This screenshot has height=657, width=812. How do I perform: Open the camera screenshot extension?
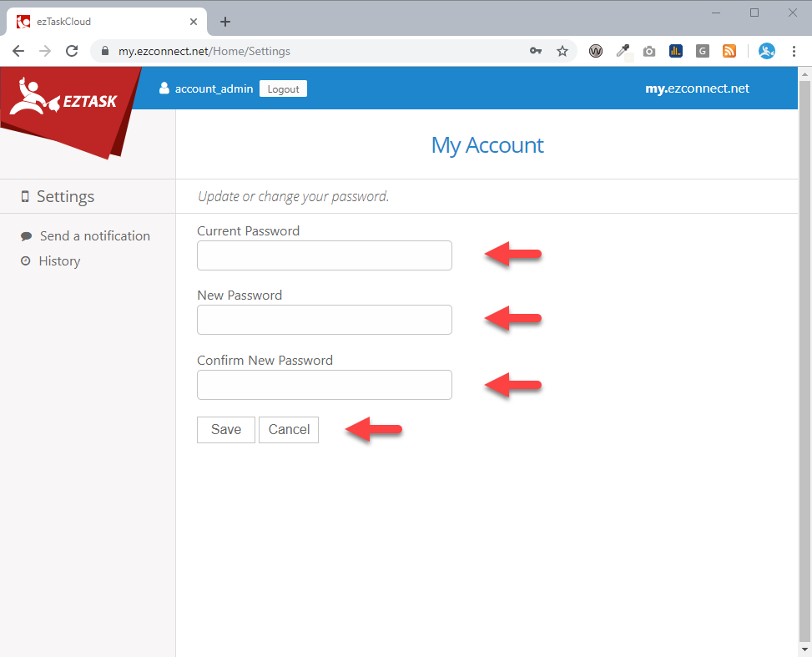coord(649,51)
